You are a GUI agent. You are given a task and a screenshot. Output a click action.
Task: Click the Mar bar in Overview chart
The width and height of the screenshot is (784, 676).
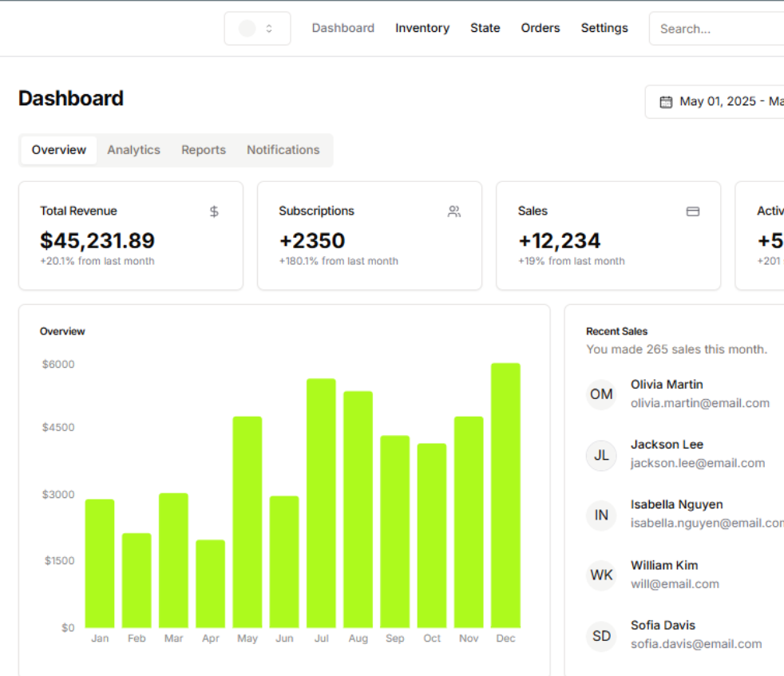[x=173, y=560]
